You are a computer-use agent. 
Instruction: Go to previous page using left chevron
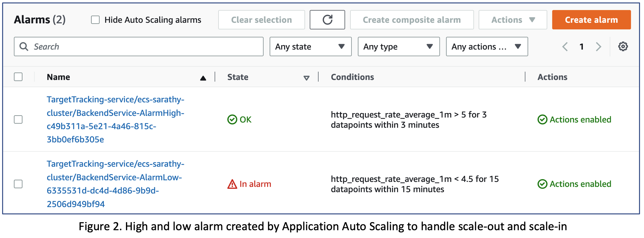[565, 47]
